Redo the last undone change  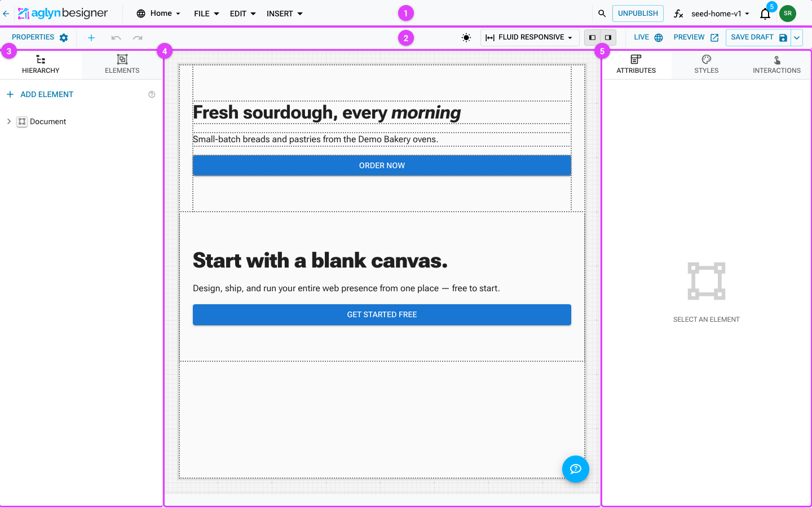coord(138,38)
